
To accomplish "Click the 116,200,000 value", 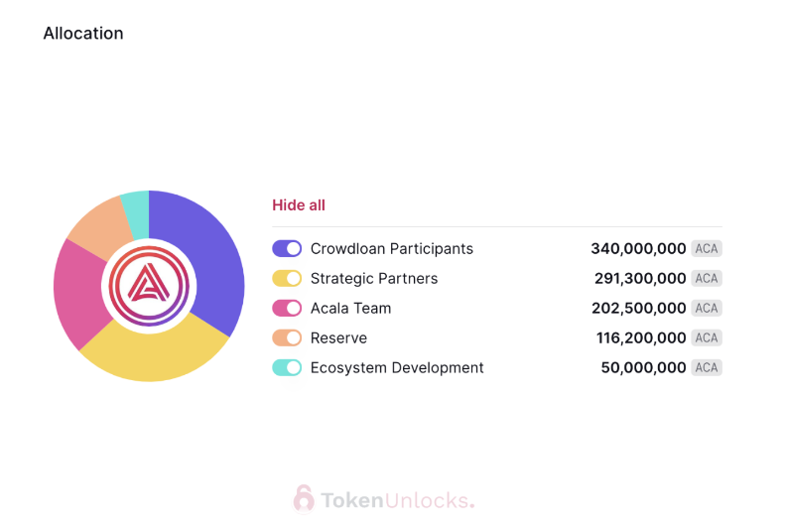I will (x=641, y=337).
